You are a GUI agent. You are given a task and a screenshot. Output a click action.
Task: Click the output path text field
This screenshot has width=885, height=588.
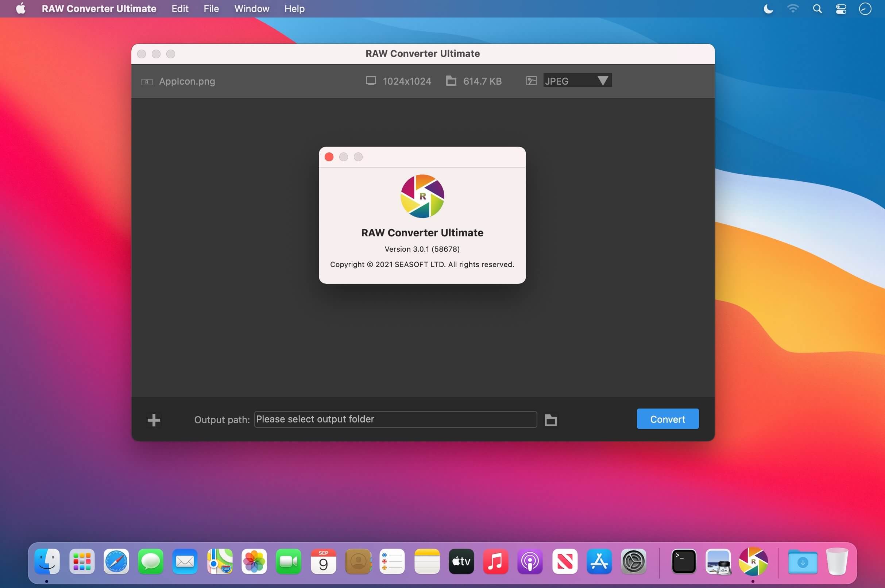pyautogui.click(x=396, y=419)
